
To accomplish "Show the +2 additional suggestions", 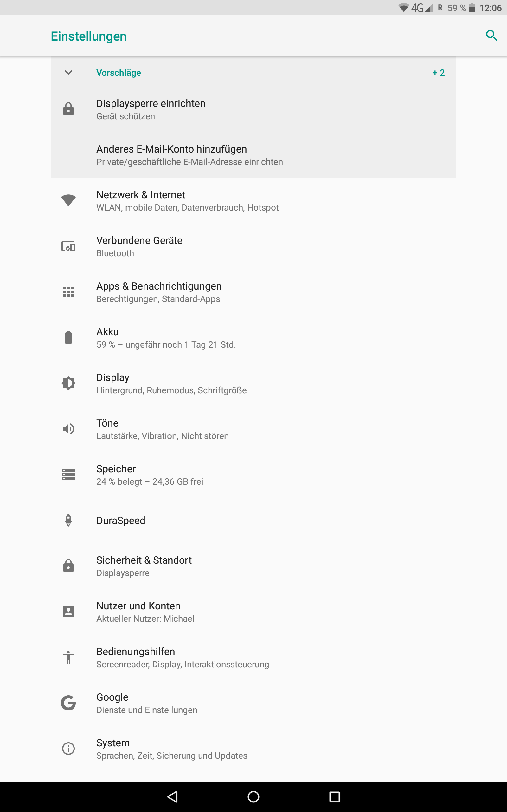I will coord(438,73).
